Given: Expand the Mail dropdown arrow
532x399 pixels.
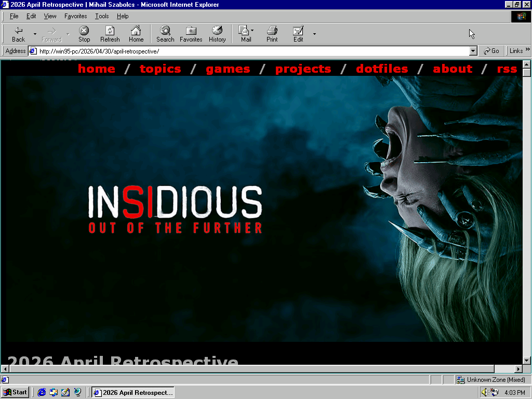Looking at the screenshot, I should tap(252, 31).
